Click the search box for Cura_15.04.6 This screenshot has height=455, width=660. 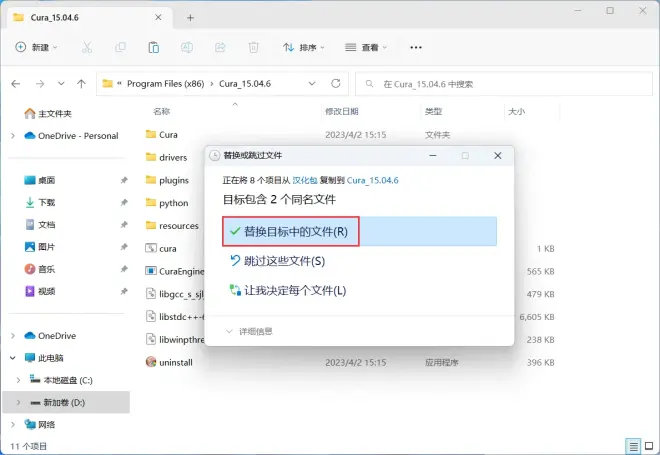[504, 84]
